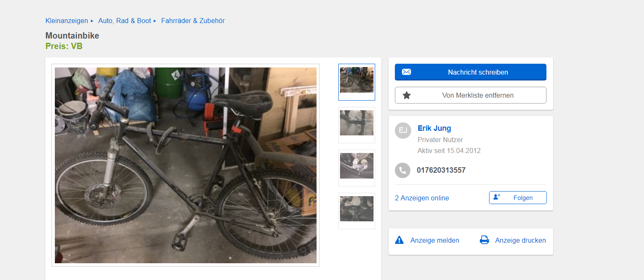Viewport: 644px width, 280px height.
Task: Click the warning triangle report icon
Action: [399, 240]
